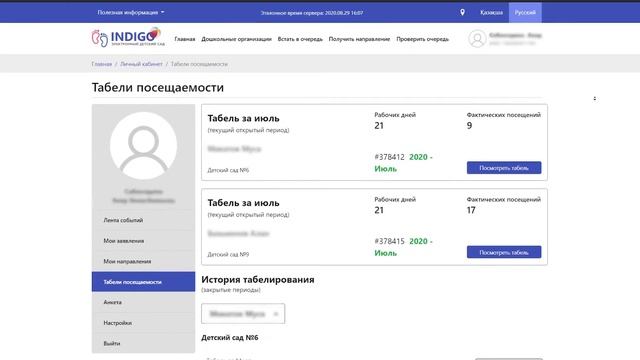The height and width of the screenshot is (360, 640).
Task: Click visits count 9 in first card
Action: tap(469, 126)
